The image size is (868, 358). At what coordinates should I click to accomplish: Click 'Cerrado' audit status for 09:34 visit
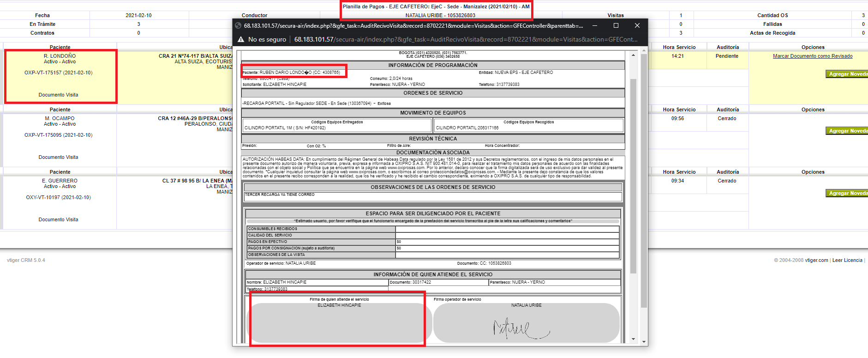pyautogui.click(x=727, y=181)
